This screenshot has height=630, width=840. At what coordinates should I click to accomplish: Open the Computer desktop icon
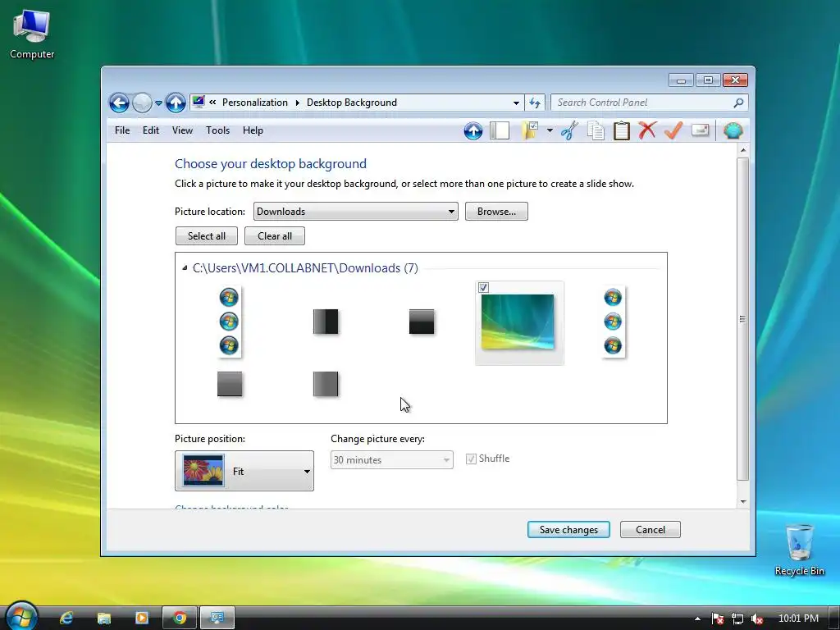(32, 34)
